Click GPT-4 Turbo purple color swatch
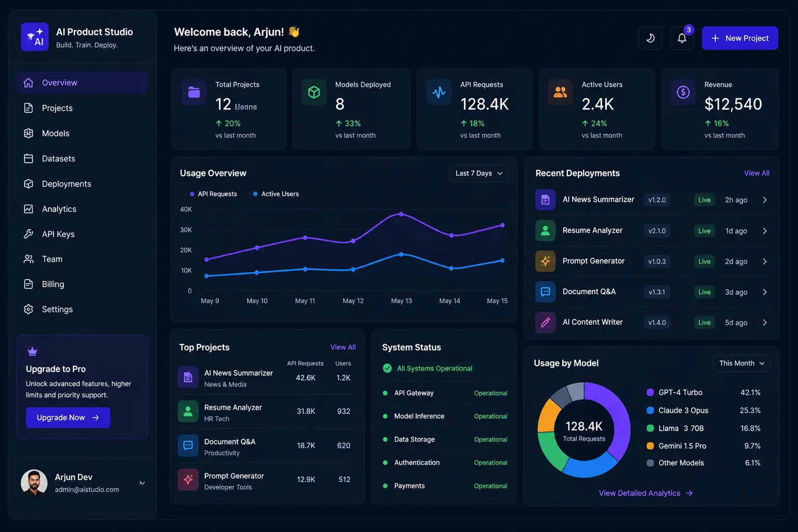This screenshot has width=798, height=532. click(x=650, y=392)
